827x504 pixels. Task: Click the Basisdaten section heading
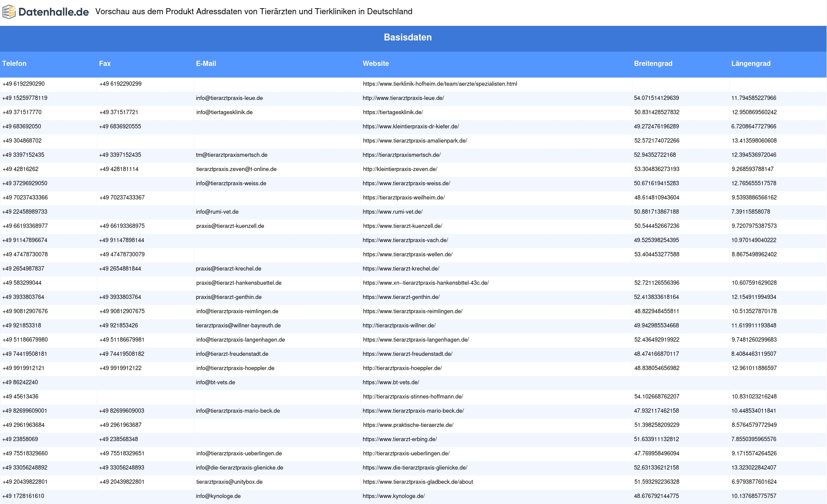point(408,37)
